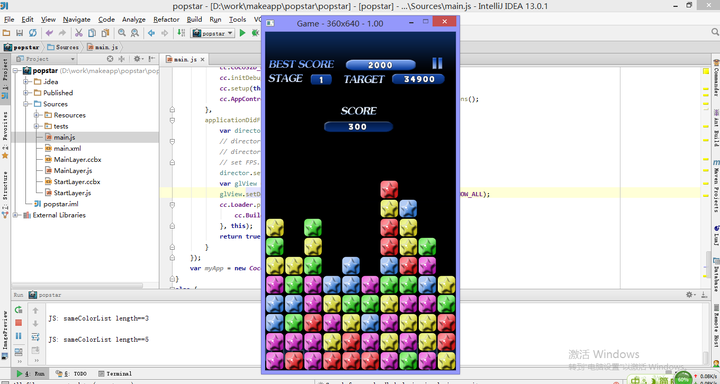Click the restore layout icon in Run panel
Screen dimensions: 720x384
pyautogui.click(x=18, y=352)
